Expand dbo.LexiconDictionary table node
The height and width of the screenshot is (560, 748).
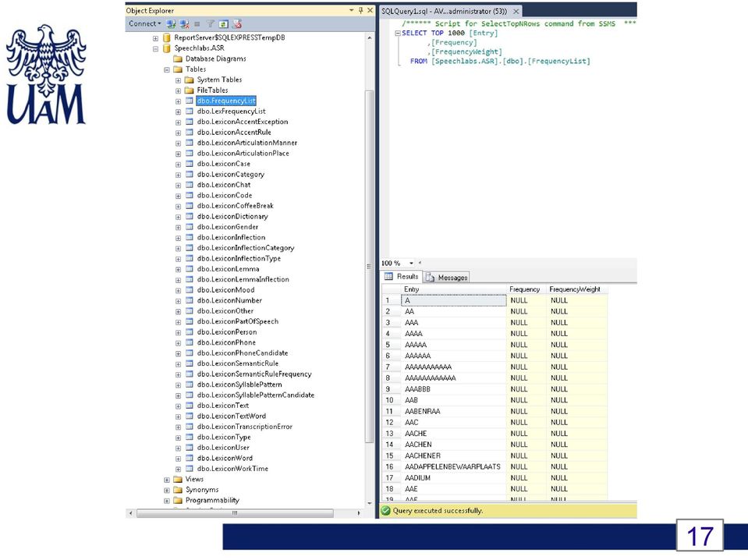coord(178,217)
